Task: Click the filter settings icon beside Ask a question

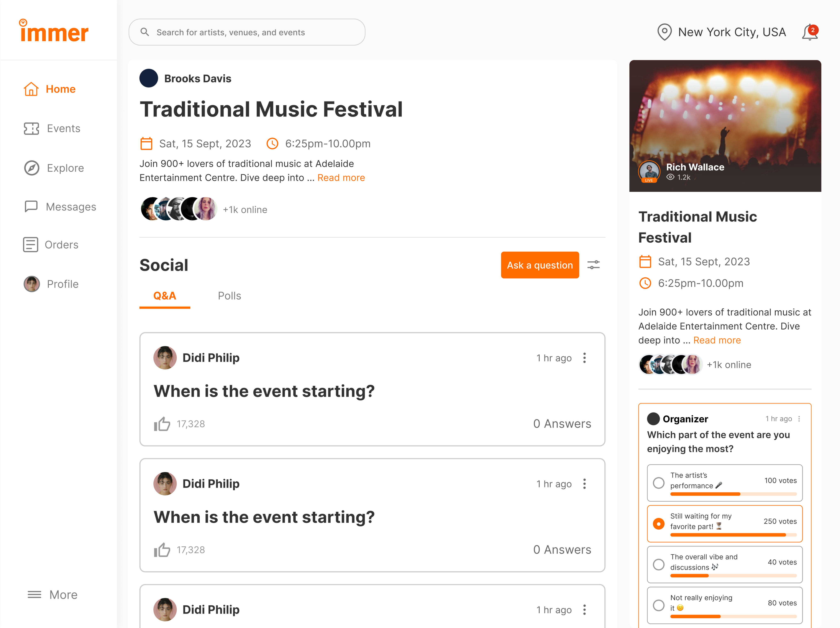Action: click(x=593, y=265)
